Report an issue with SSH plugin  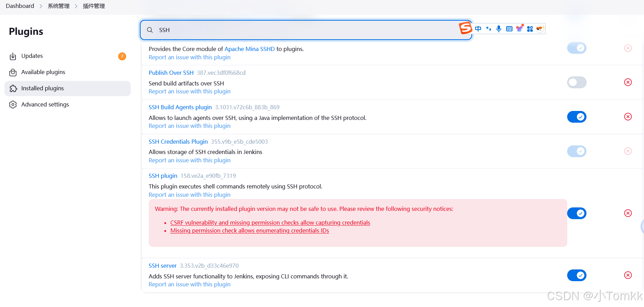[190, 195]
